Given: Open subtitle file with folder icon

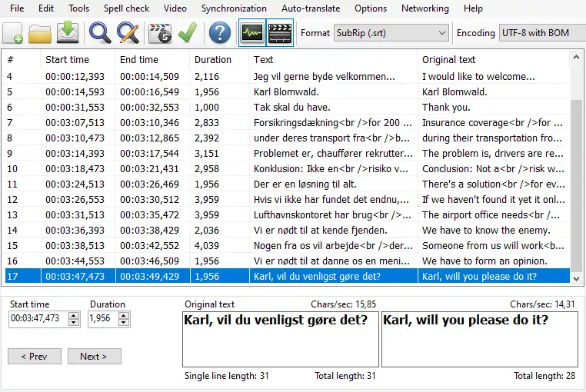Looking at the screenshot, I should [x=40, y=33].
